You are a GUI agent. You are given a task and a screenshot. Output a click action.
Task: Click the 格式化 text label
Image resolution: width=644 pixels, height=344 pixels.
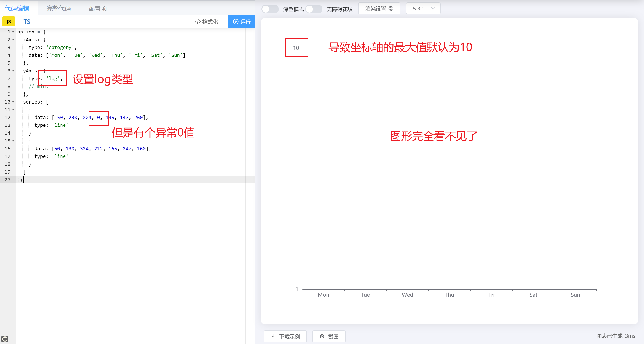coord(210,22)
